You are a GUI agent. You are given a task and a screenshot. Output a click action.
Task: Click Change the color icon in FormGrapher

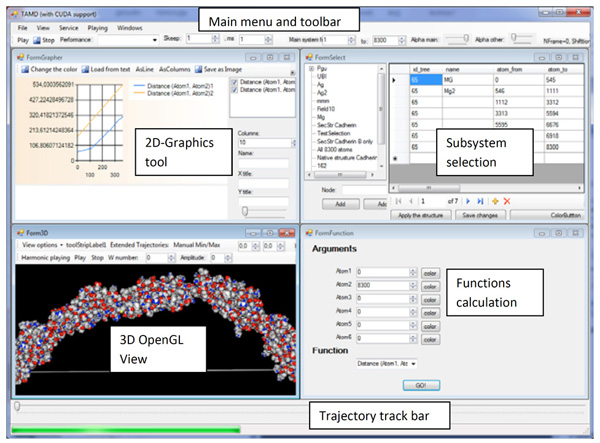pos(25,69)
